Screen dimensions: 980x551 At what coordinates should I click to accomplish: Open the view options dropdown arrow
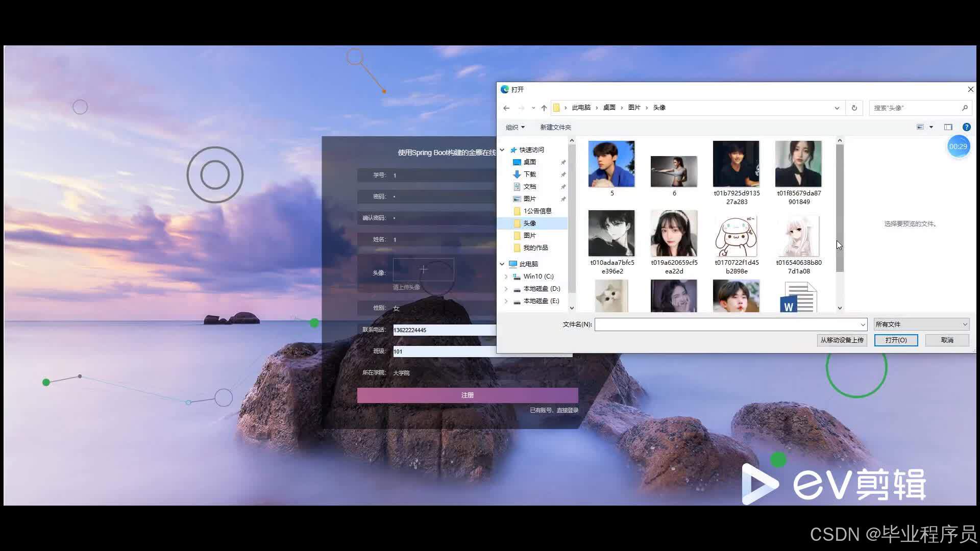point(931,127)
